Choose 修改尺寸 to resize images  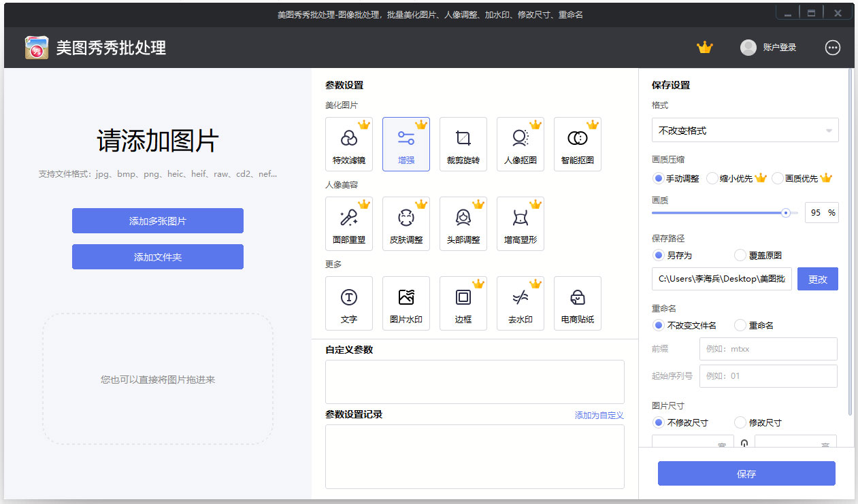[740, 422]
